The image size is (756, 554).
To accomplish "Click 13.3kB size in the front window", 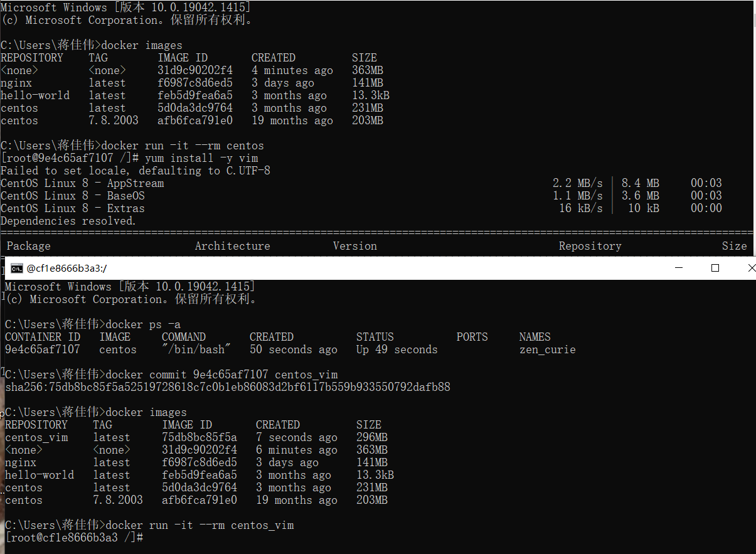I will point(375,475).
